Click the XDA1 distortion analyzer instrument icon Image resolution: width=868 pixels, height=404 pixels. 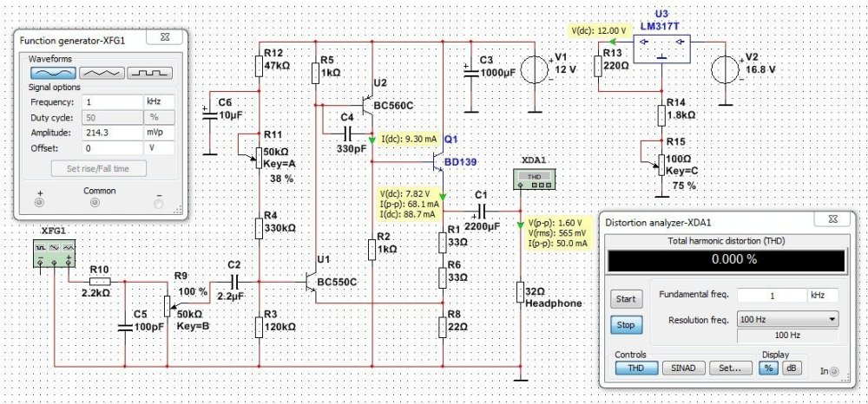529,179
